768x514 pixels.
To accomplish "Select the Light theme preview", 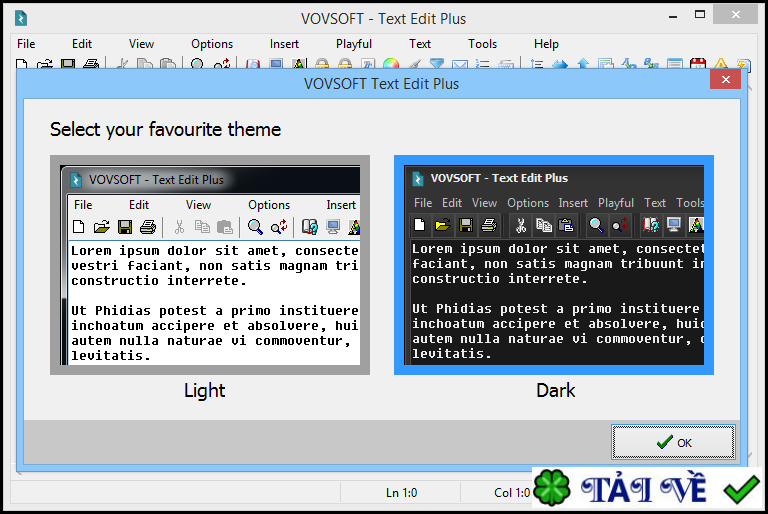I will click(x=210, y=265).
